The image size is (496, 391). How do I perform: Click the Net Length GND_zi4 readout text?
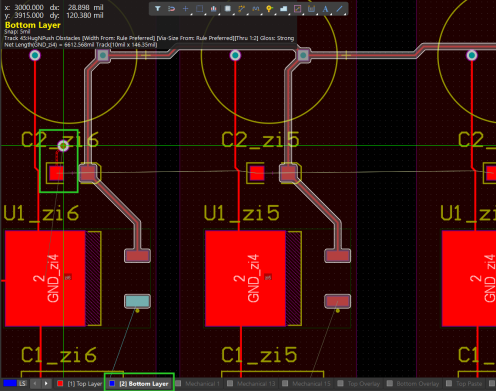pyautogui.click(x=80, y=45)
